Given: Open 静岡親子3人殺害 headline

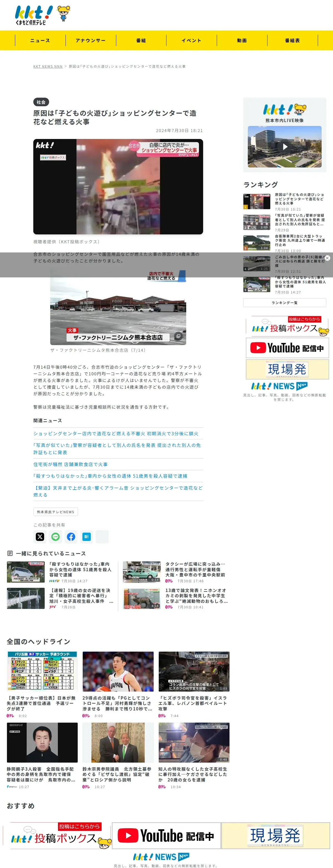Looking at the screenshot, I should point(41,774).
